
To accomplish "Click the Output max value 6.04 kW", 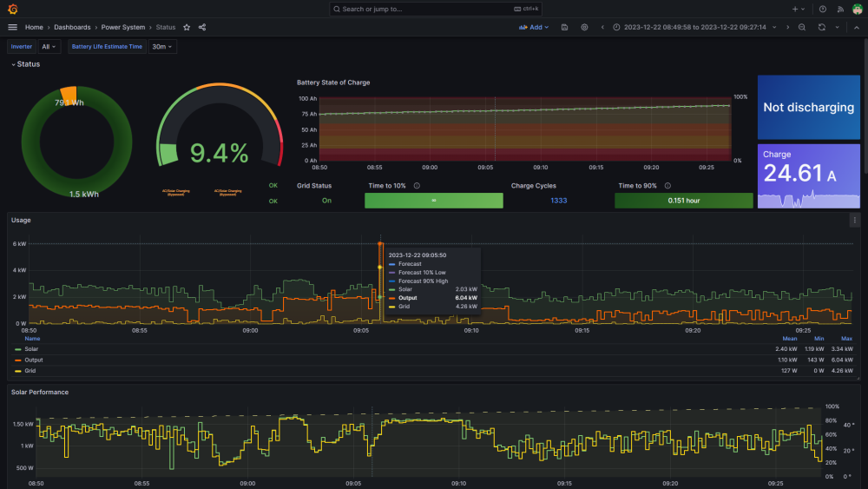I will (x=842, y=360).
